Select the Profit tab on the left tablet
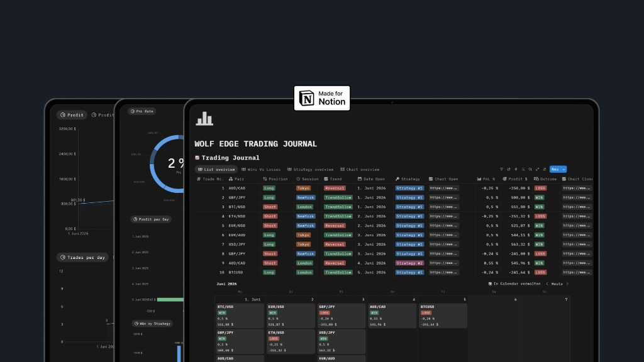 pyautogui.click(x=72, y=115)
